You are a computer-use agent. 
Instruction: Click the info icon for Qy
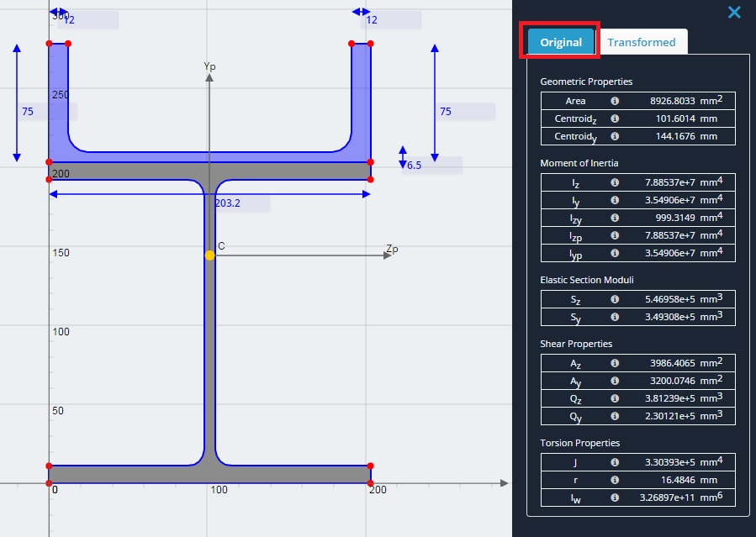pos(615,416)
